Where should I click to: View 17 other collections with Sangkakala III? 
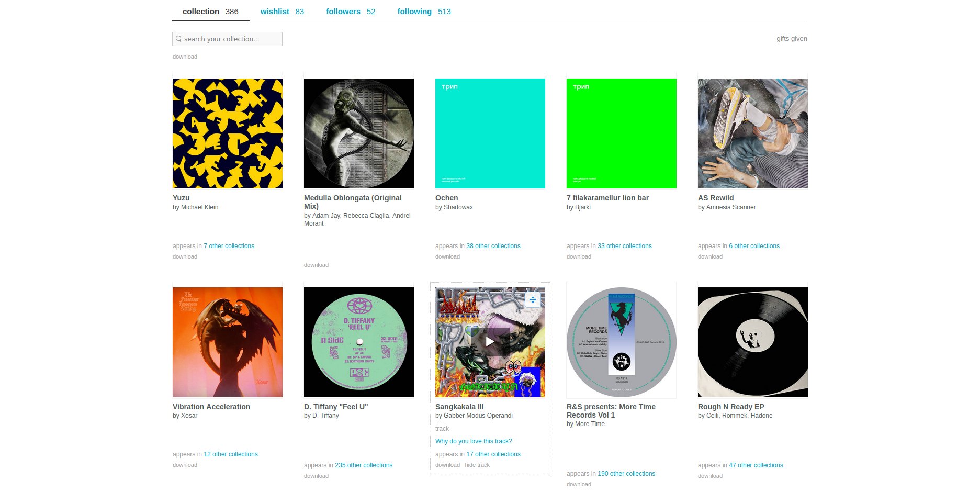(x=493, y=454)
